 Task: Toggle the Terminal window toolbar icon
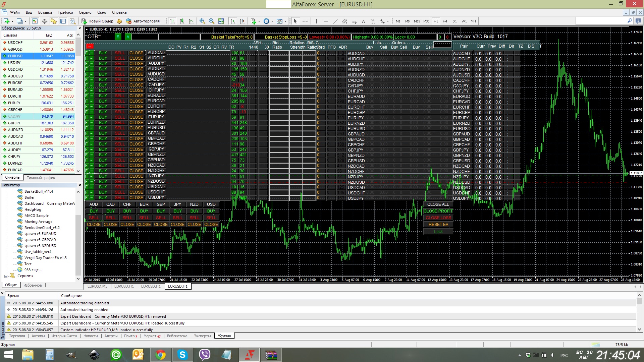(x=63, y=21)
